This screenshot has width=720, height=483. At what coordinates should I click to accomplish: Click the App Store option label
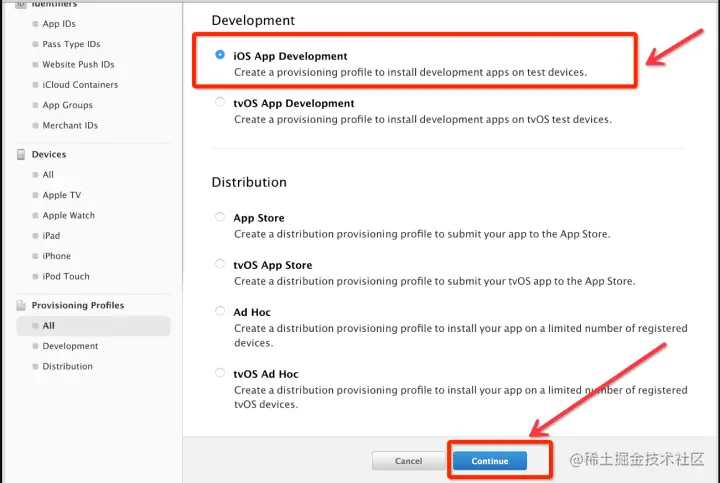coord(259,218)
